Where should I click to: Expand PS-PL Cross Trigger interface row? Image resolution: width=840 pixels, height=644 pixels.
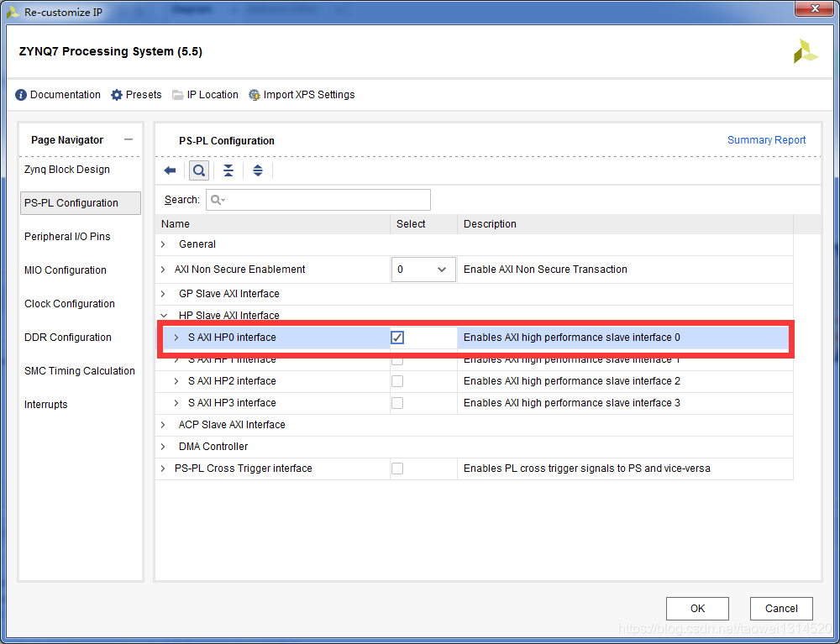[164, 469]
